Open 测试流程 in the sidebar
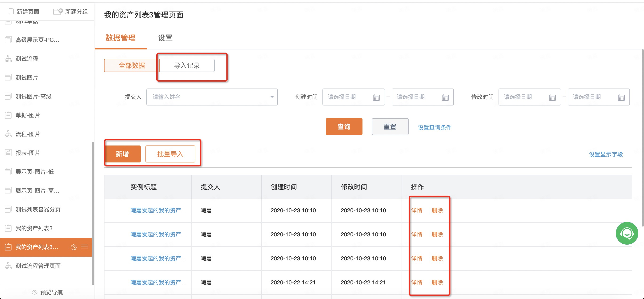Screen dimensions: 644x299 tap(27, 59)
